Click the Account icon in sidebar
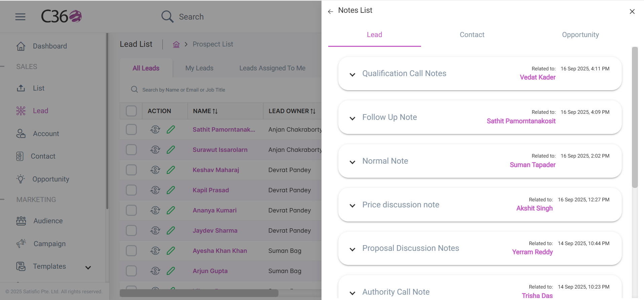The height and width of the screenshot is (300, 644). tap(21, 134)
